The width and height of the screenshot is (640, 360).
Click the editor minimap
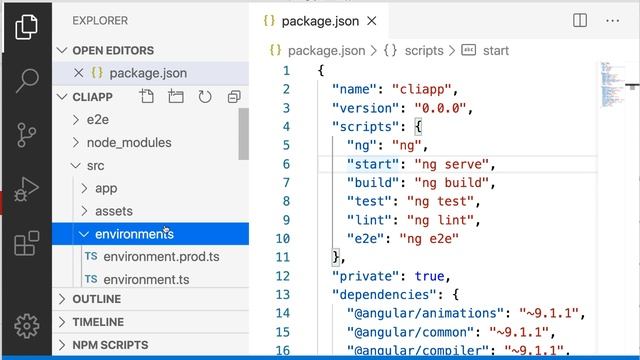[x=613, y=85]
